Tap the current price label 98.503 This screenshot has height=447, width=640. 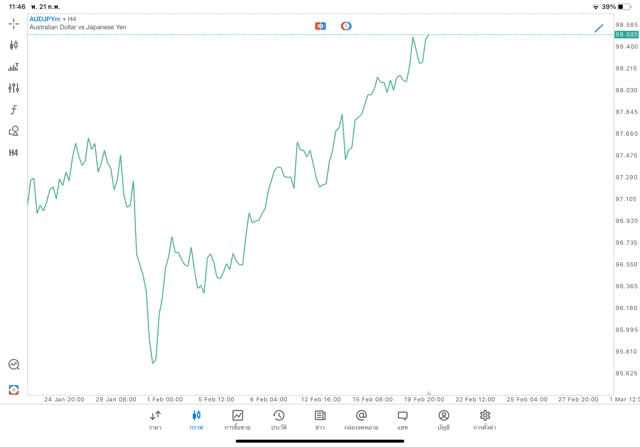[x=627, y=35]
